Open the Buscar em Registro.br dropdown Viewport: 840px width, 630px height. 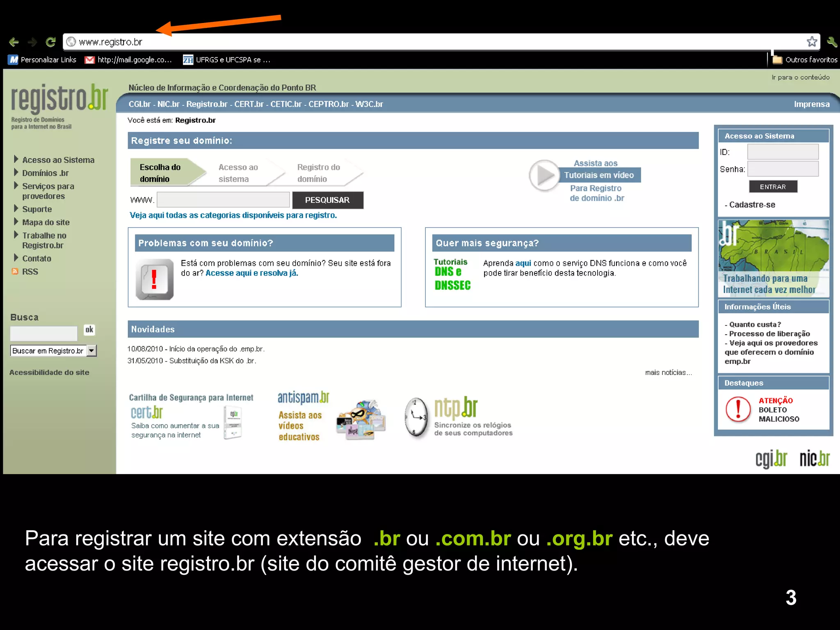click(x=53, y=351)
